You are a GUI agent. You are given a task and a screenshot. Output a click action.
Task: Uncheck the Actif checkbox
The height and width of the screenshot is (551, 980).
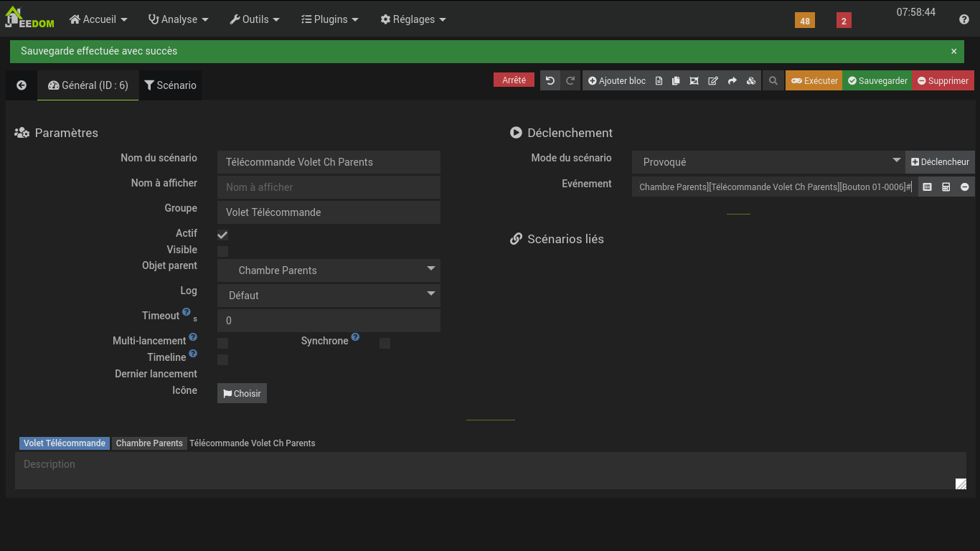click(222, 235)
